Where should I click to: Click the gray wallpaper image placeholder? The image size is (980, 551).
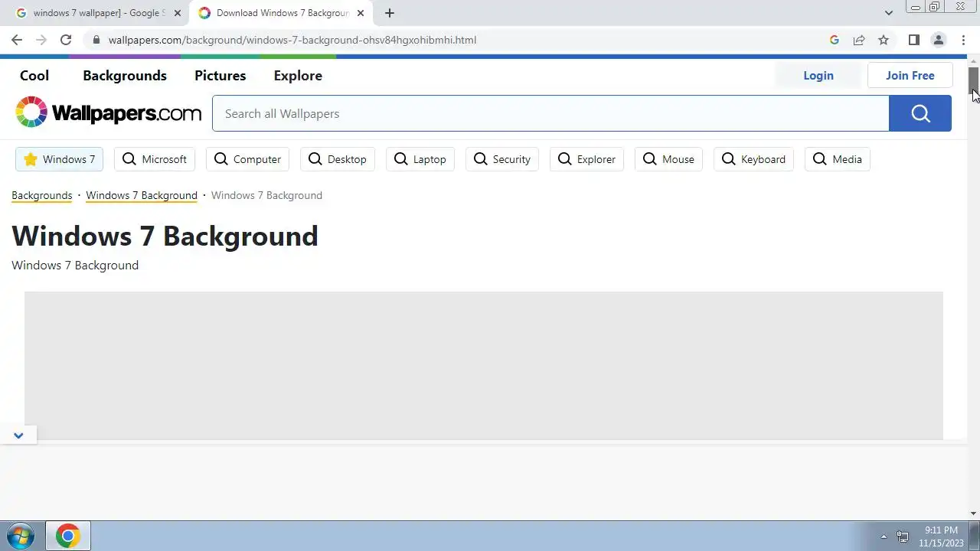coord(484,365)
